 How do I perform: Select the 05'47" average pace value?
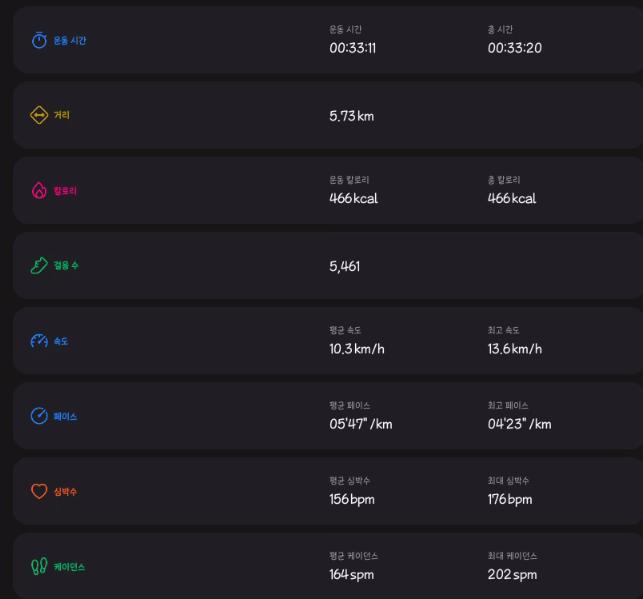[360, 424]
